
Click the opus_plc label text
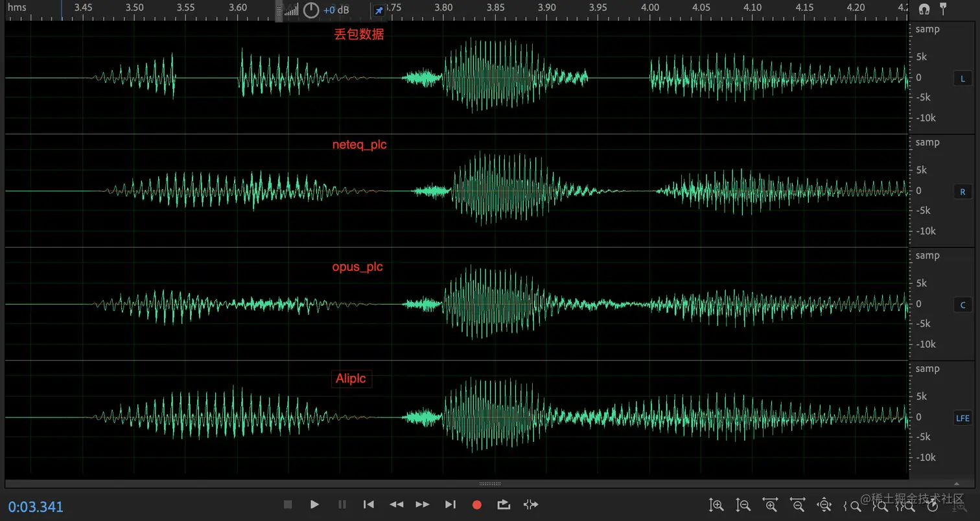[358, 267]
